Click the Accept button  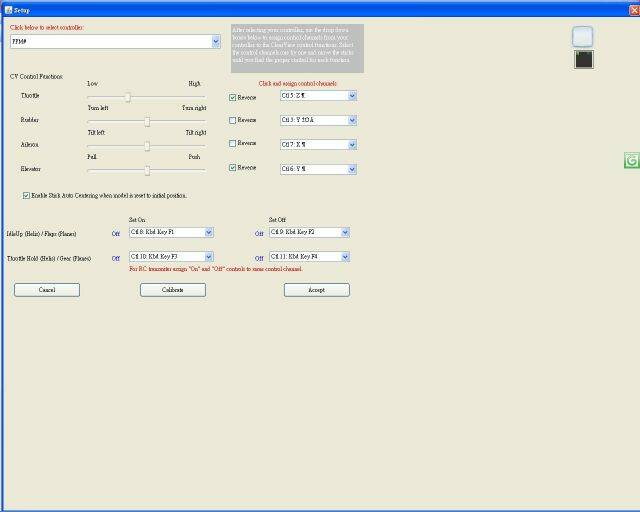tap(317, 290)
